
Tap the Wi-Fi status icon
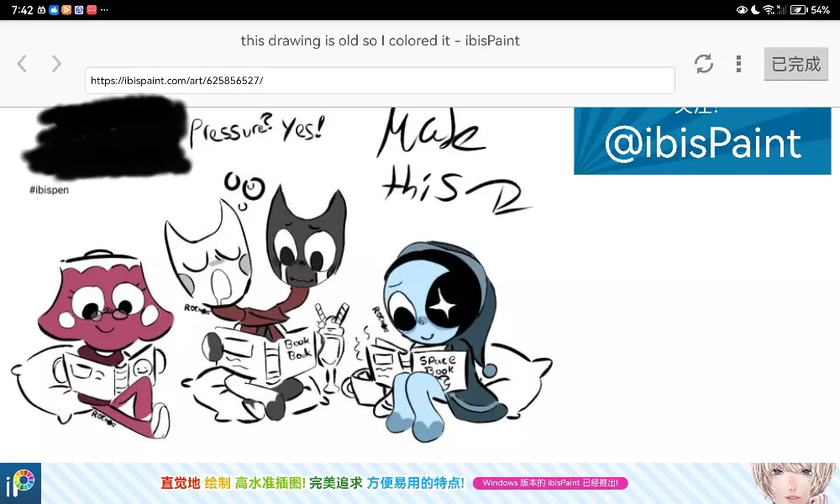tap(769, 10)
